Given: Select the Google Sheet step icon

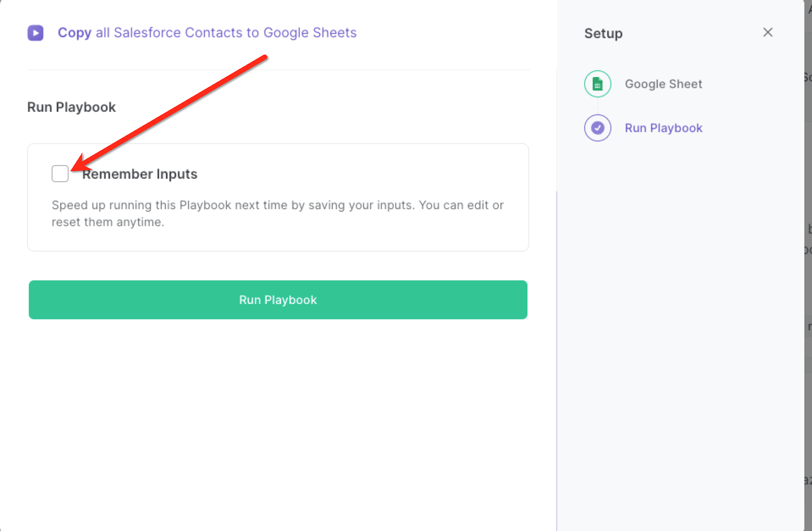Looking at the screenshot, I should point(598,84).
